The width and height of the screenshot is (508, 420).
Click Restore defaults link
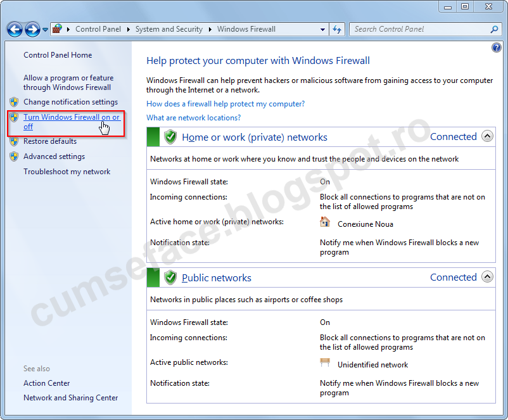click(50, 141)
